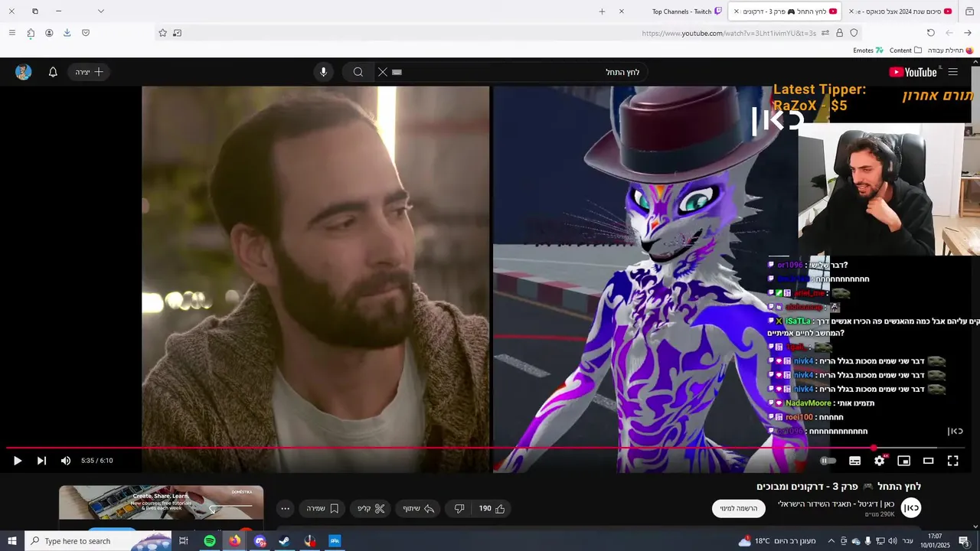Click the Save to Pocket icon

tap(86, 33)
